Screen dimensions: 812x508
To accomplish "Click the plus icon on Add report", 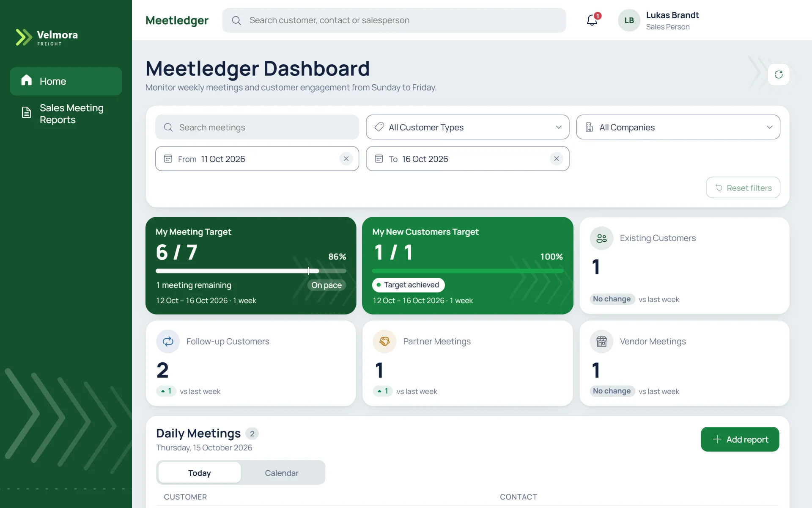I will pos(717,439).
